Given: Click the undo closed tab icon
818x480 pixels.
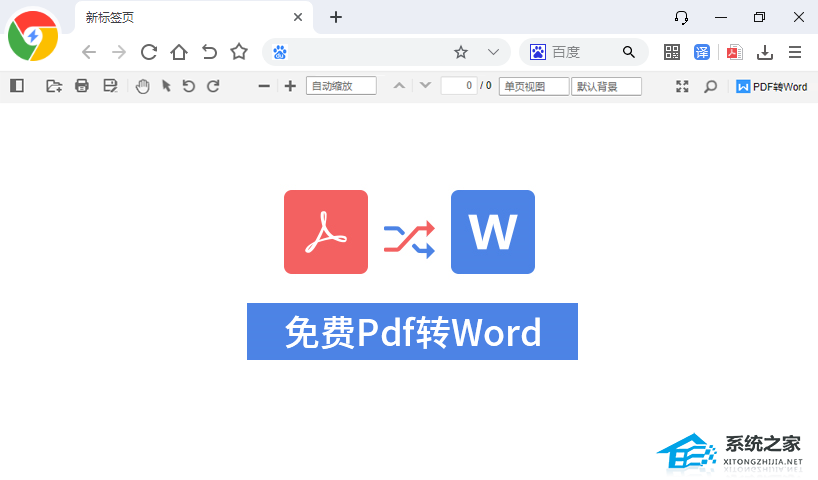Looking at the screenshot, I should (x=209, y=52).
